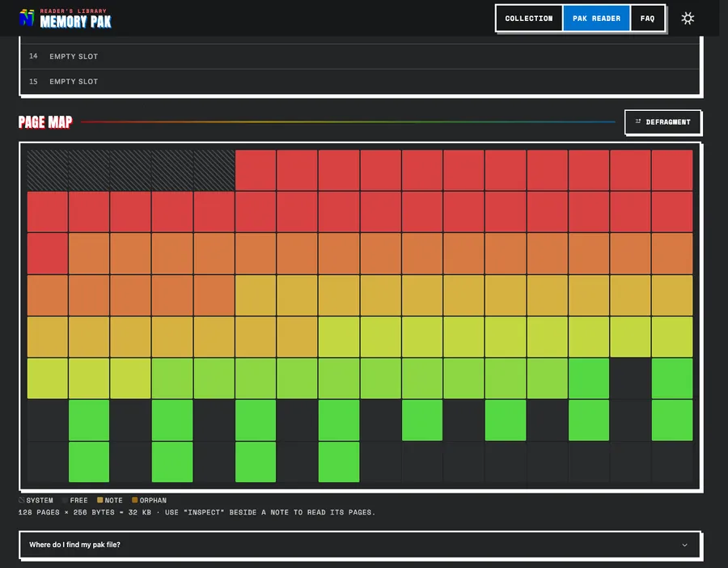Select empty slot 15 row
The image size is (728, 568).
tap(359, 81)
